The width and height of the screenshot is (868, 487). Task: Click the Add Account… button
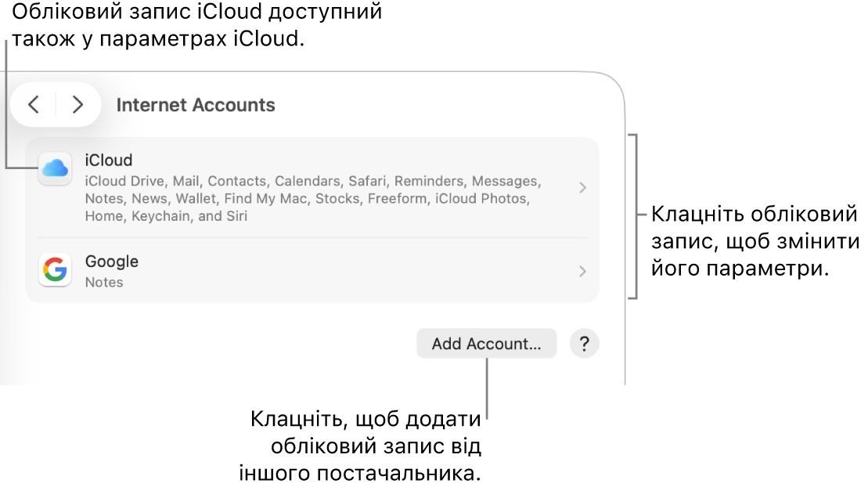pyautogui.click(x=487, y=344)
